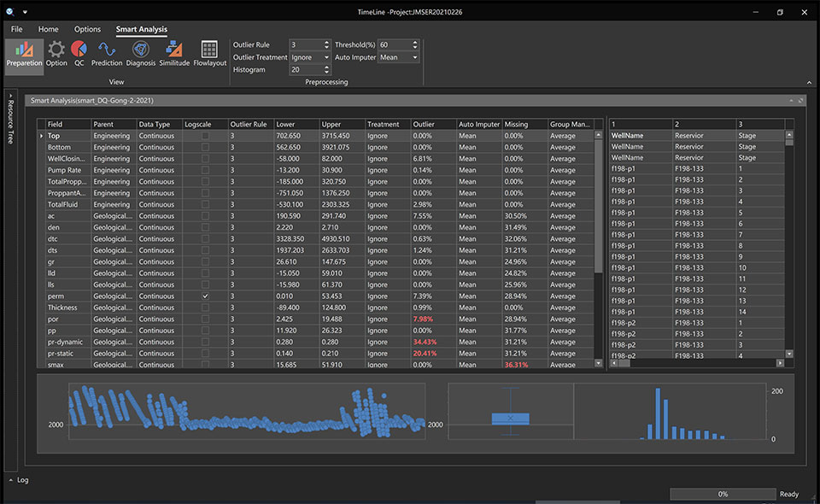The width and height of the screenshot is (820, 504).
Task: Open the Prediction curve tool
Action: coord(107,55)
